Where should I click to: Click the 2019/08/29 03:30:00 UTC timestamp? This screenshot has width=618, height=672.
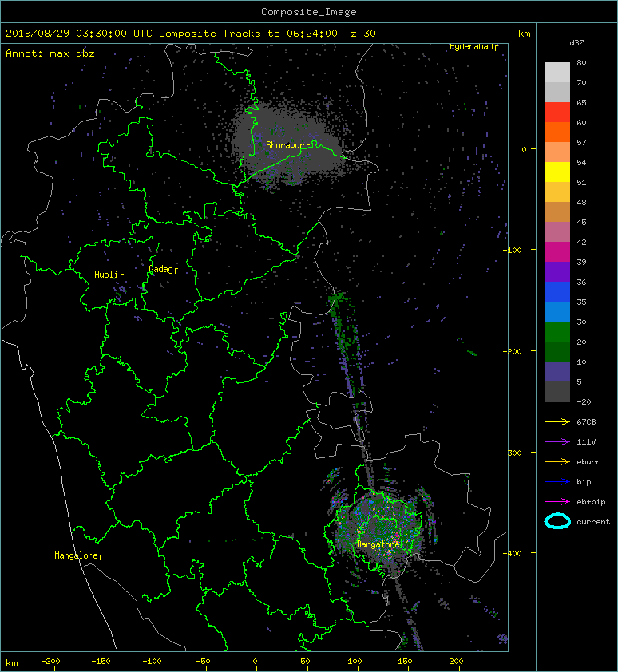[x=79, y=34]
